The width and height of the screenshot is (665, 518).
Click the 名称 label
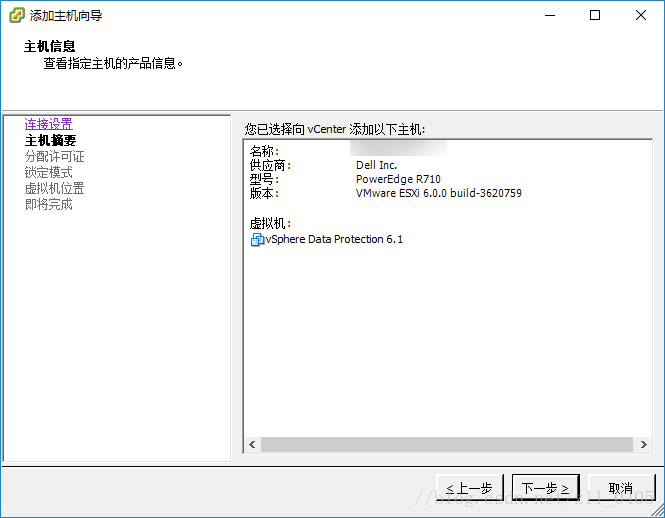264,151
